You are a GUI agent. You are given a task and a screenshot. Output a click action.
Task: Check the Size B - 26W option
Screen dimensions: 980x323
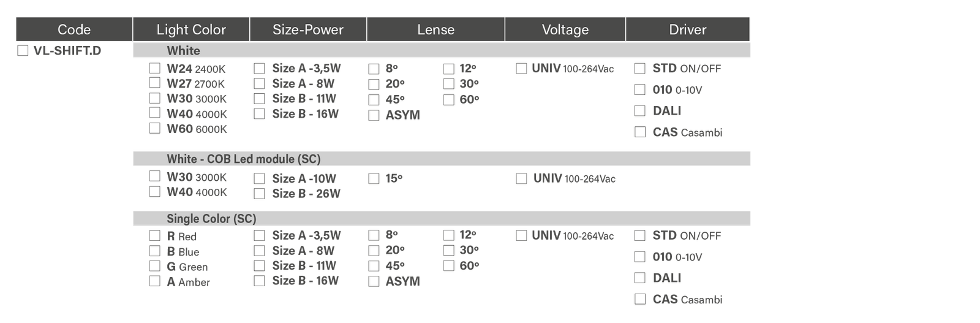(259, 194)
